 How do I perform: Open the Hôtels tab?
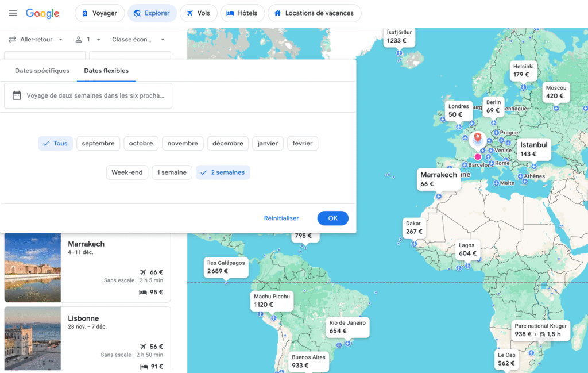tap(242, 13)
